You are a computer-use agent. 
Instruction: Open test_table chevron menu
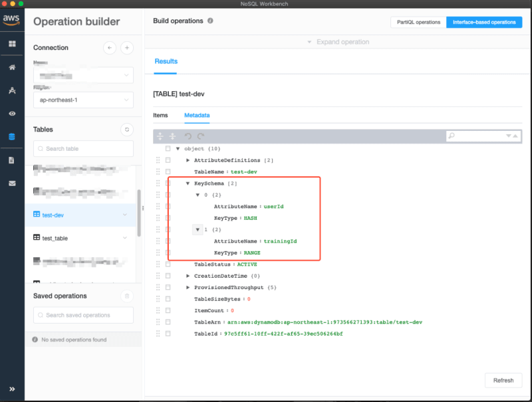125,238
